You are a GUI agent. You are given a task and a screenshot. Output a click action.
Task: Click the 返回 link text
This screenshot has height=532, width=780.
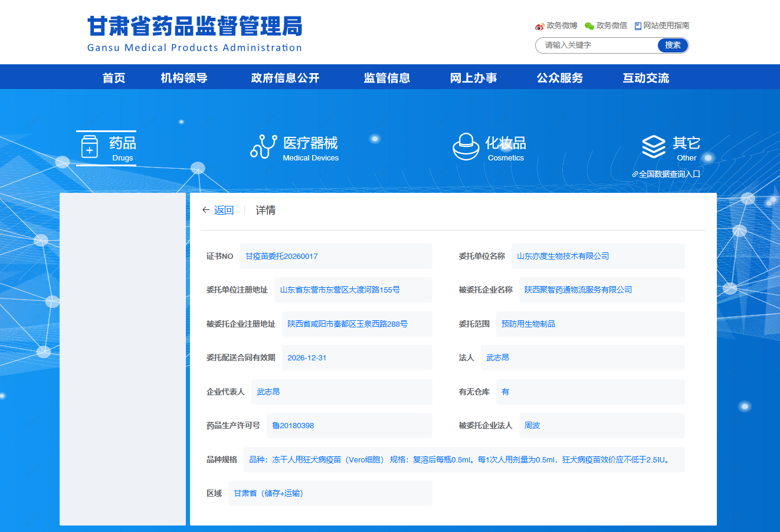224,210
